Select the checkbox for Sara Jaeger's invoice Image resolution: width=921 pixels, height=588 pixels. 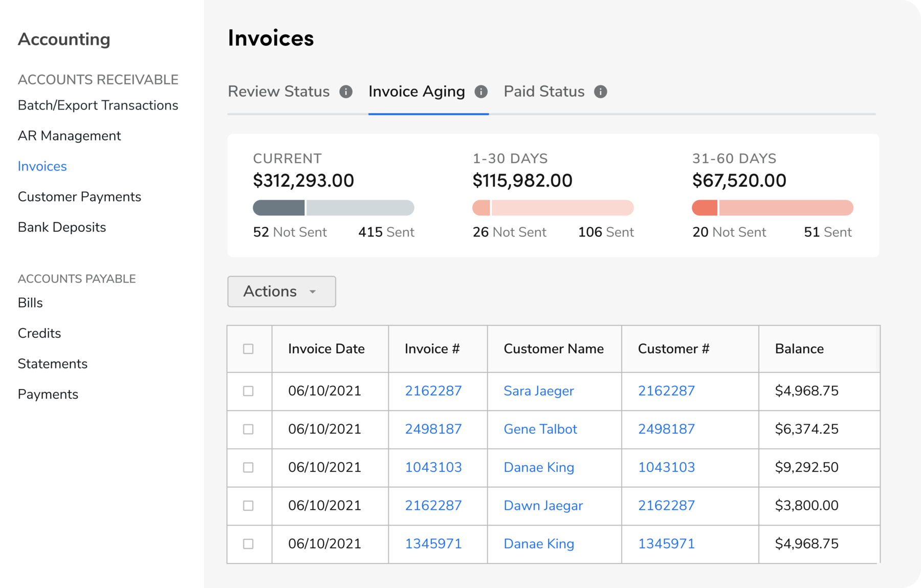(x=249, y=391)
